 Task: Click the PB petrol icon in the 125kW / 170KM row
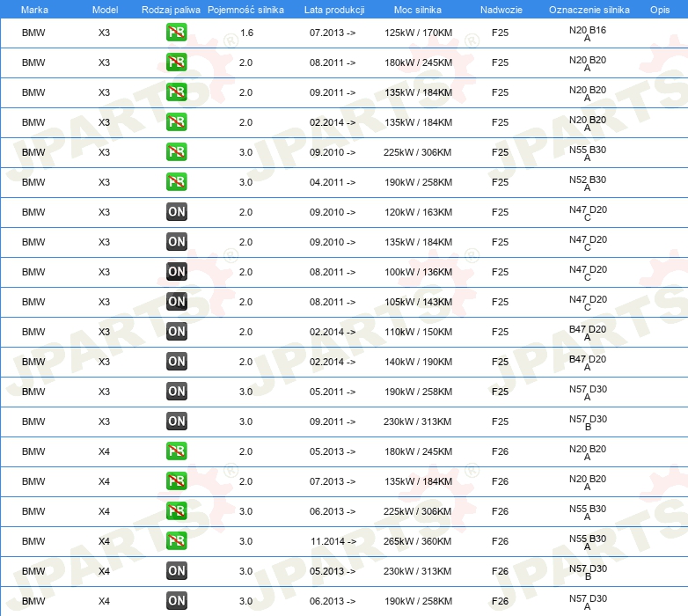pos(177,33)
